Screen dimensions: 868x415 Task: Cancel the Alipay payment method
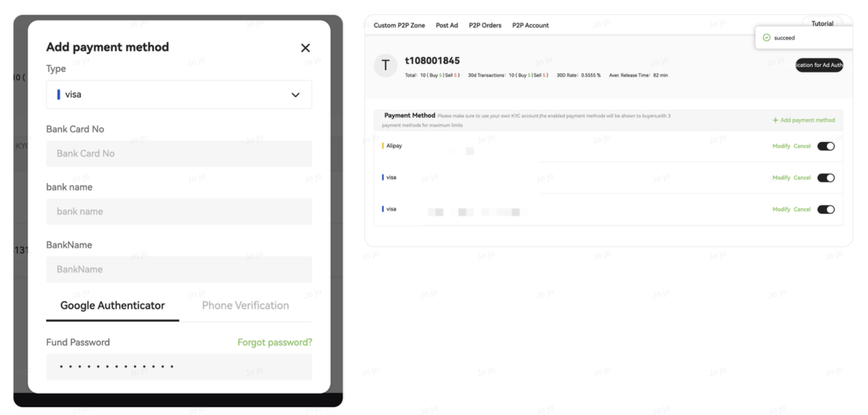click(x=802, y=146)
